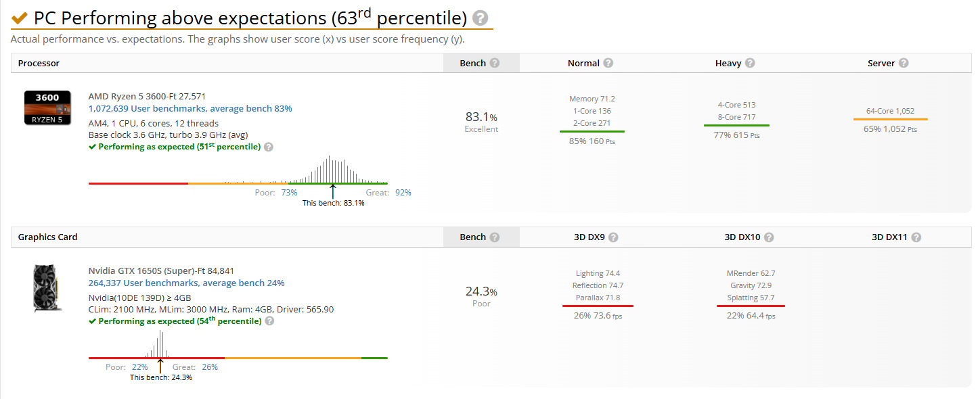Image resolution: width=980 pixels, height=399 pixels.
Task: Click the 3D DX9 help icon
Action: 613,237
